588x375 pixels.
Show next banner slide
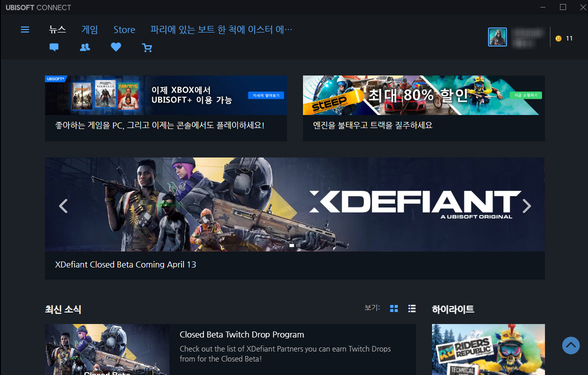(x=527, y=206)
